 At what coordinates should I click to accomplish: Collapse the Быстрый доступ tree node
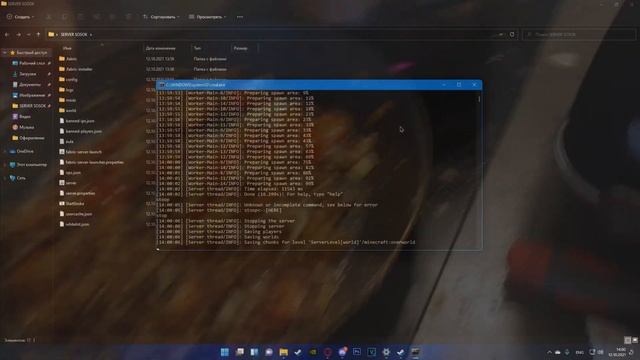[x=4, y=53]
